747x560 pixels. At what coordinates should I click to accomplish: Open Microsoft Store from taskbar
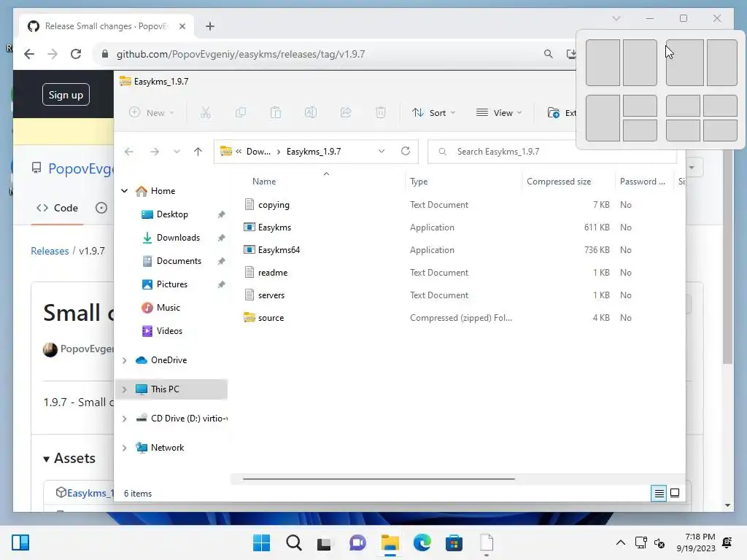pos(454,542)
